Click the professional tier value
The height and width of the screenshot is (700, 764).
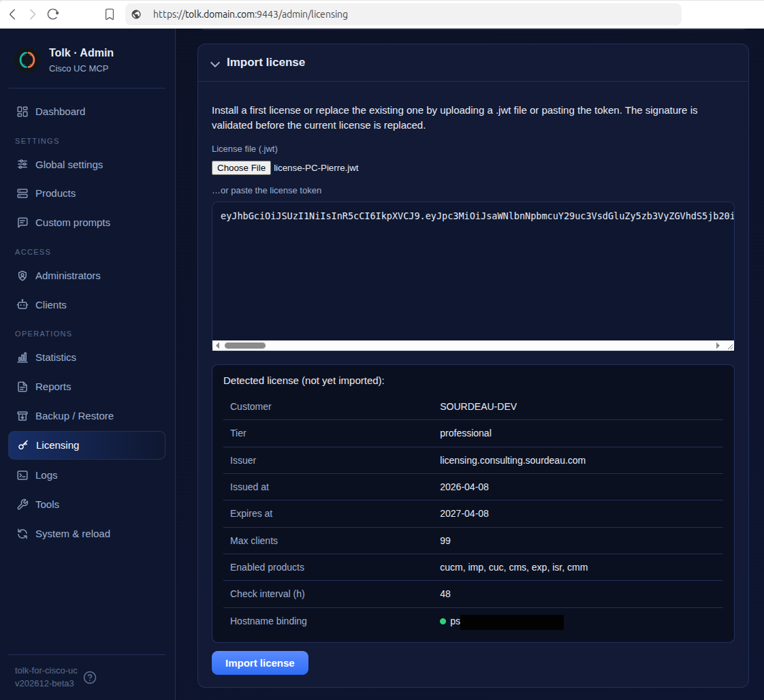465,433
